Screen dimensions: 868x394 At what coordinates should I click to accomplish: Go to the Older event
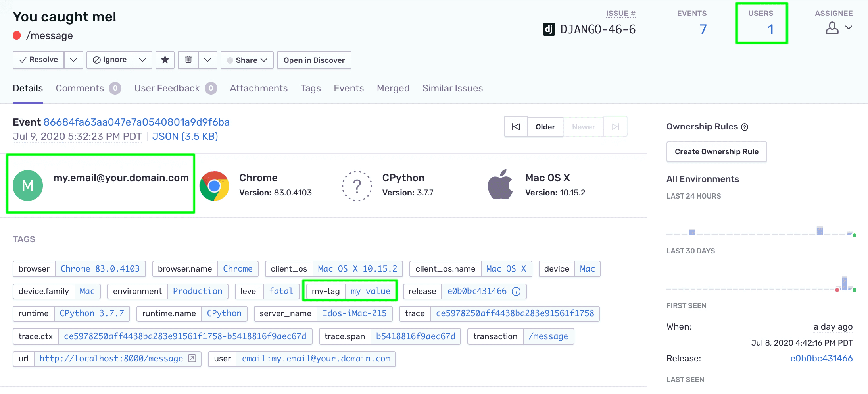(545, 127)
